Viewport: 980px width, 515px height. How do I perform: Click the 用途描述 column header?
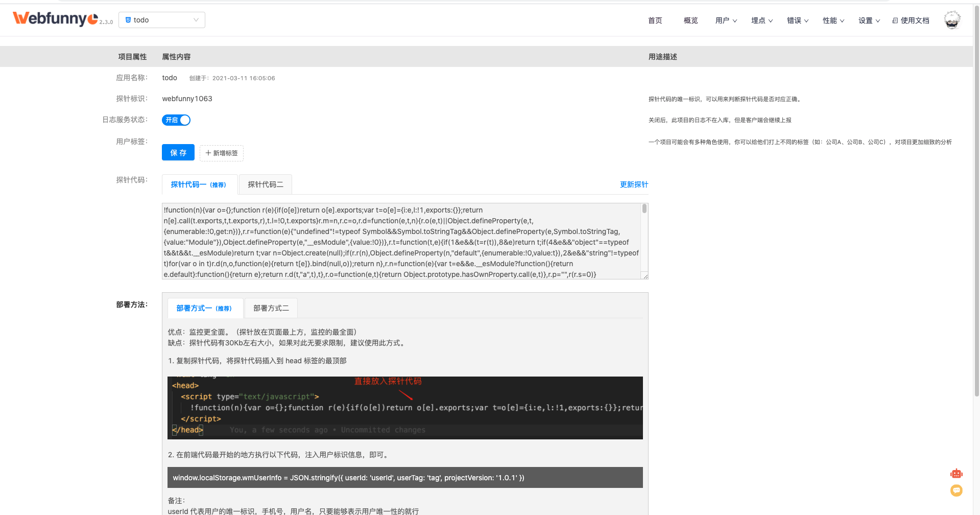point(663,57)
